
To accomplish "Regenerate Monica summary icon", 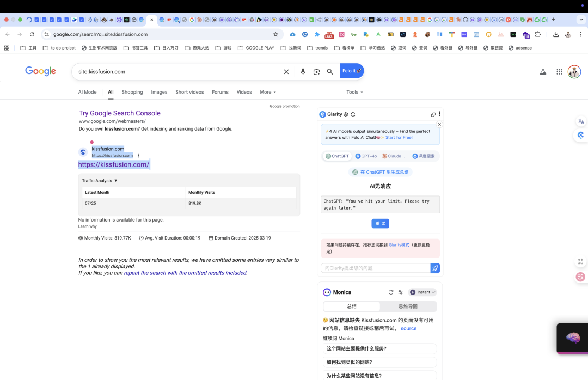I will coord(391,292).
